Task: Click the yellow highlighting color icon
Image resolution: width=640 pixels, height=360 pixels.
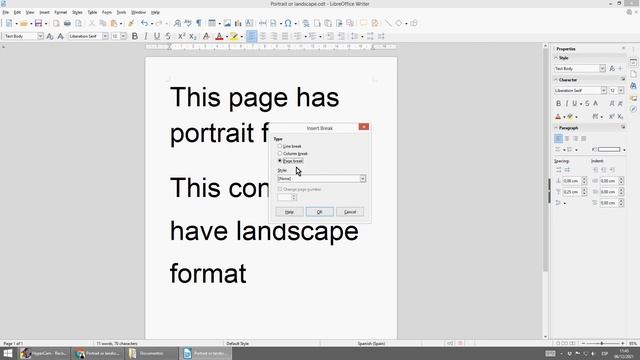Action: pyautogui.click(x=234, y=36)
